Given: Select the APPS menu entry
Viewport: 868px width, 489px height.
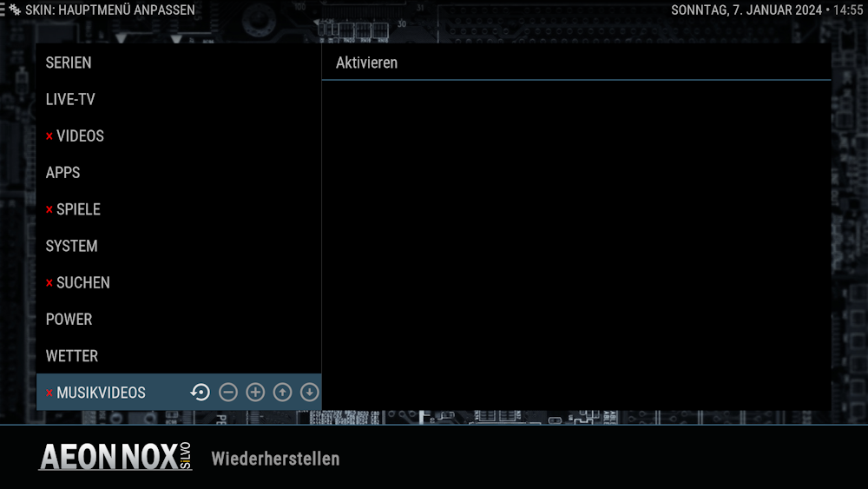Looking at the screenshot, I should 179,172.
